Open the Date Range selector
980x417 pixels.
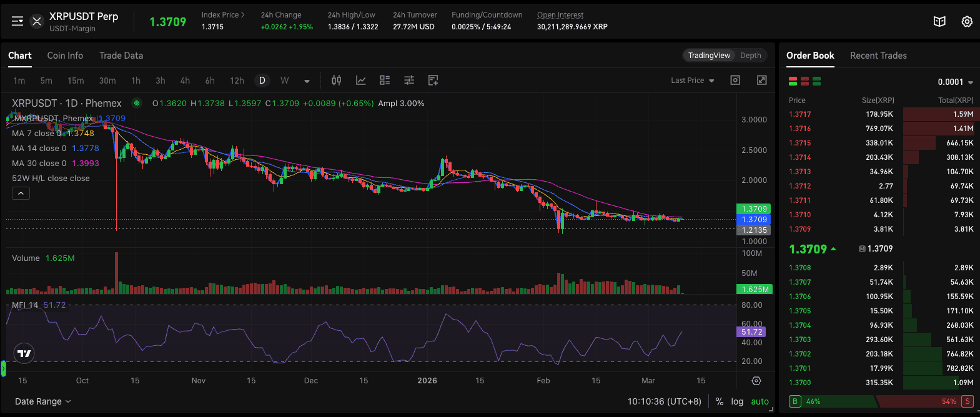[x=42, y=401]
